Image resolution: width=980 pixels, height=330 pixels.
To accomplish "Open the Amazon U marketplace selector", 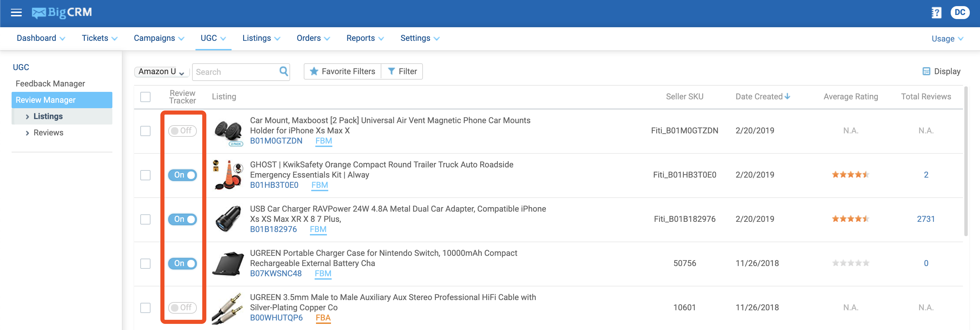I will tap(162, 71).
